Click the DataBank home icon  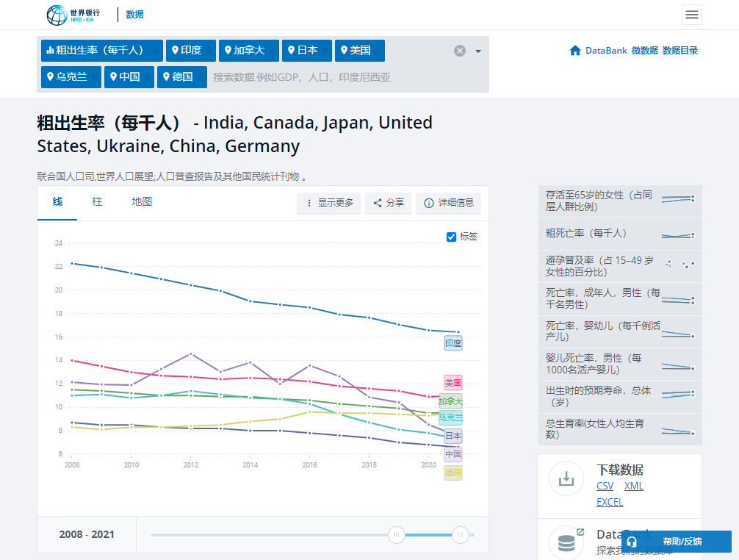pyautogui.click(x=574, y=51)
